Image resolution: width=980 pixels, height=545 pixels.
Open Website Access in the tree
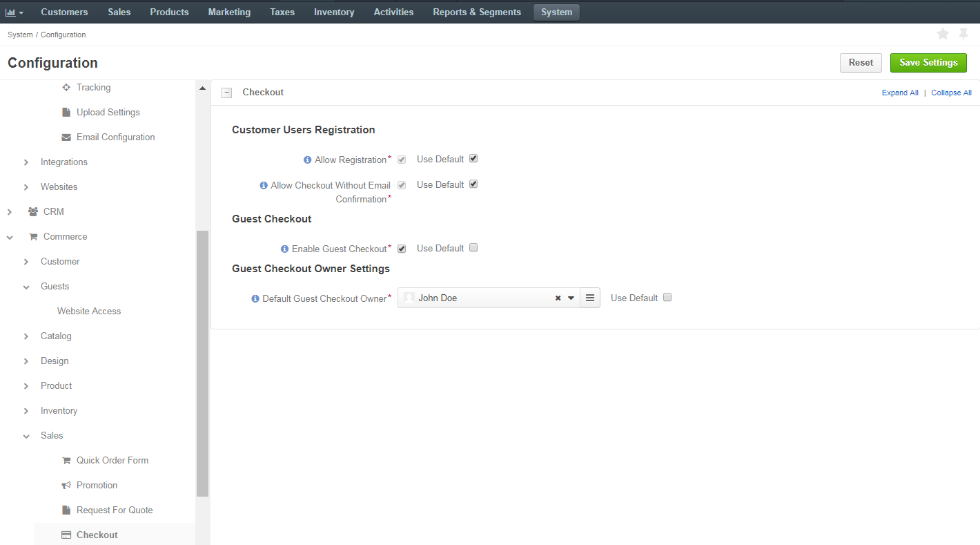click(89, 311)
